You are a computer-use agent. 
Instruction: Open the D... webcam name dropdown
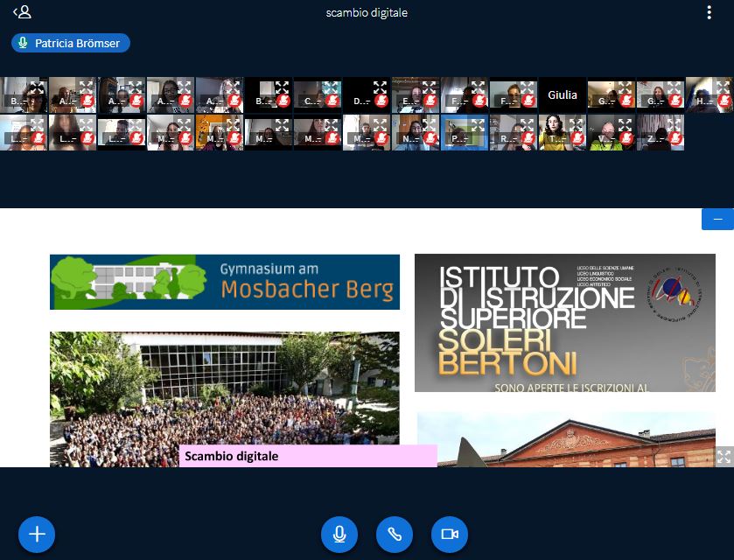tap(361, 101)
